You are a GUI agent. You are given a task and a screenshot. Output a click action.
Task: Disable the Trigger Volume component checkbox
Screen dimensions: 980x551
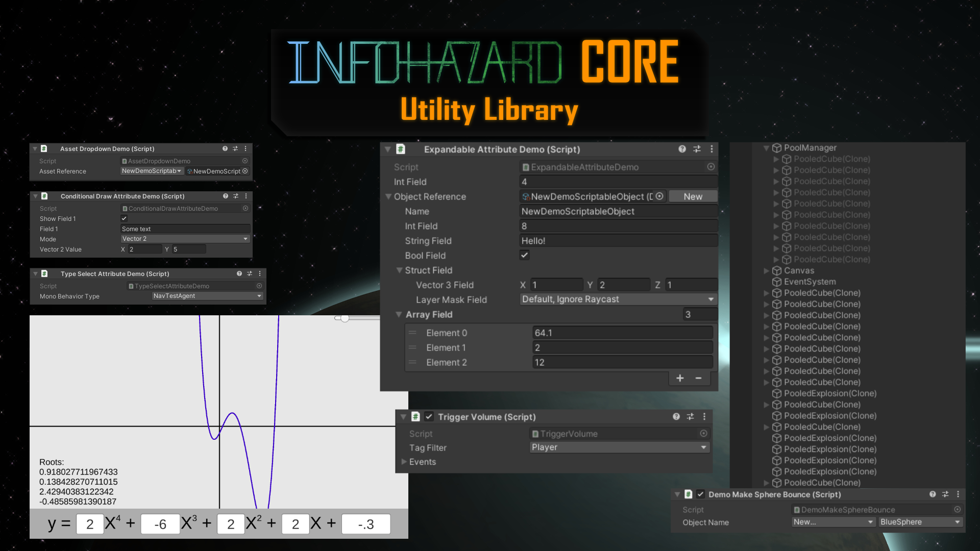pyautogui.click(x=429, y=416)
